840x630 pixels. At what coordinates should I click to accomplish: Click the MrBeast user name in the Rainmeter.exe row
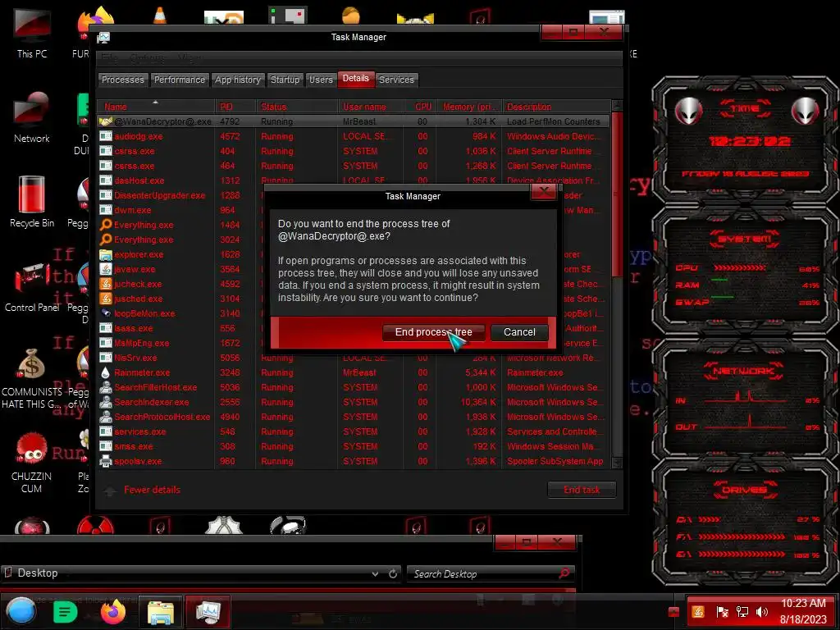(359, 372)
